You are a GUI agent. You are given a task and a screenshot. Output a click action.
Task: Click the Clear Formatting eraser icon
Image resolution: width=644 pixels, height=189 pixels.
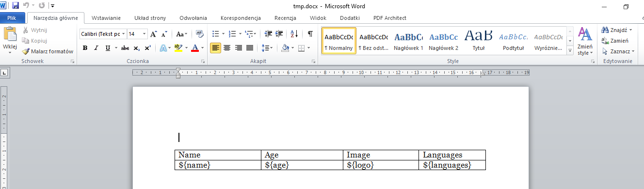coord(199,34)
